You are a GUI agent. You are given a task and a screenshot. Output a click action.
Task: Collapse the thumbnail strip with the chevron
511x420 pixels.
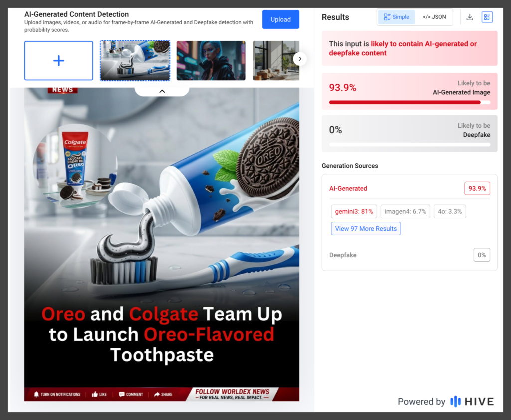click(x=162, y=91)
